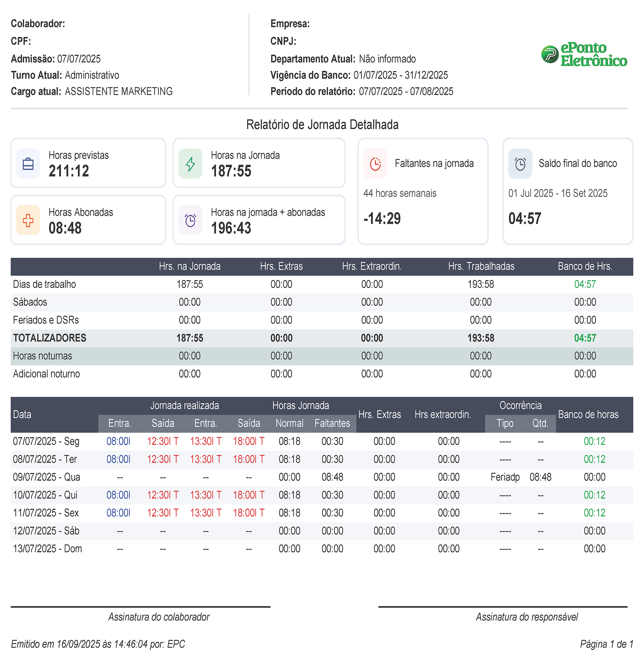Click the Assinatura do colaborador signature line
Viewport: 644px width, 666px height.
point(141,607)
